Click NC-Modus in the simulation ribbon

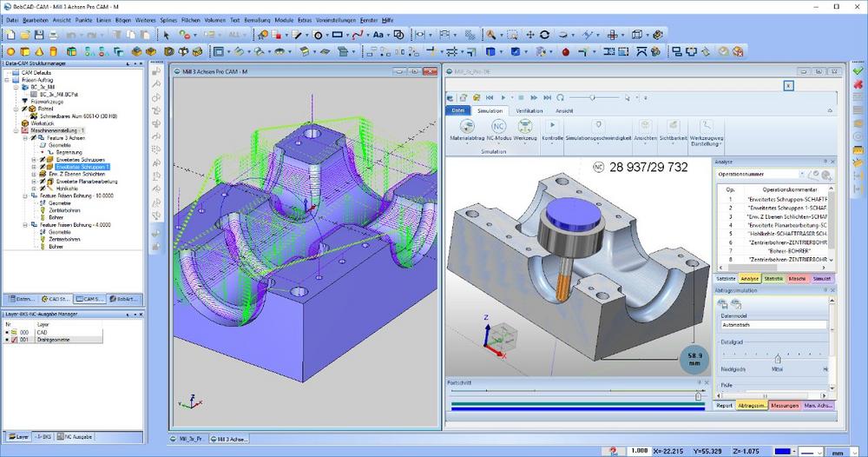click(499, 130)
